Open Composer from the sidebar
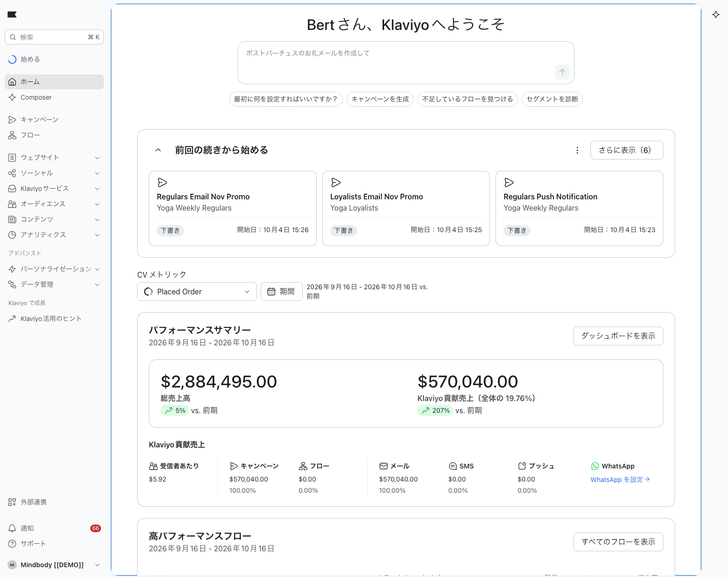The width and height of the screenshot is (728, 577). [54, 97]
